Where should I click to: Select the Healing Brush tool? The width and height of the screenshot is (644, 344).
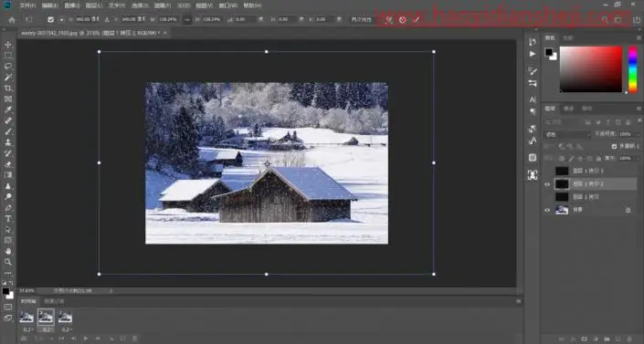click(8, 120)
